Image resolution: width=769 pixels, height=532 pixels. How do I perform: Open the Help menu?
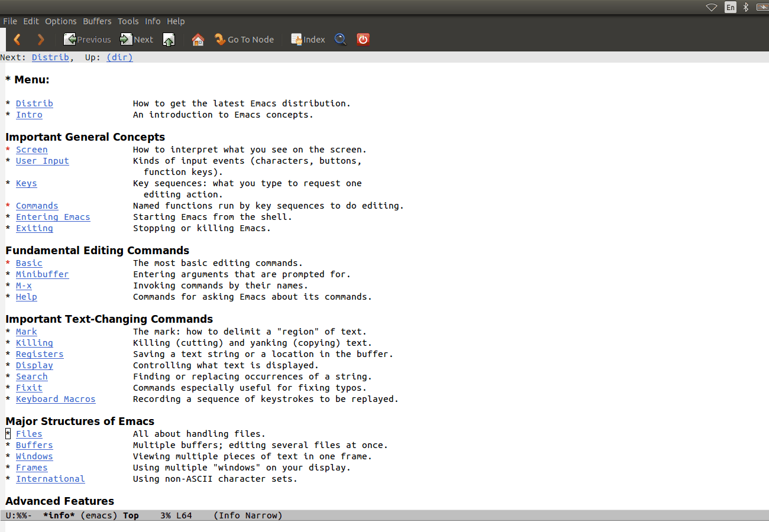pos(176,21)
